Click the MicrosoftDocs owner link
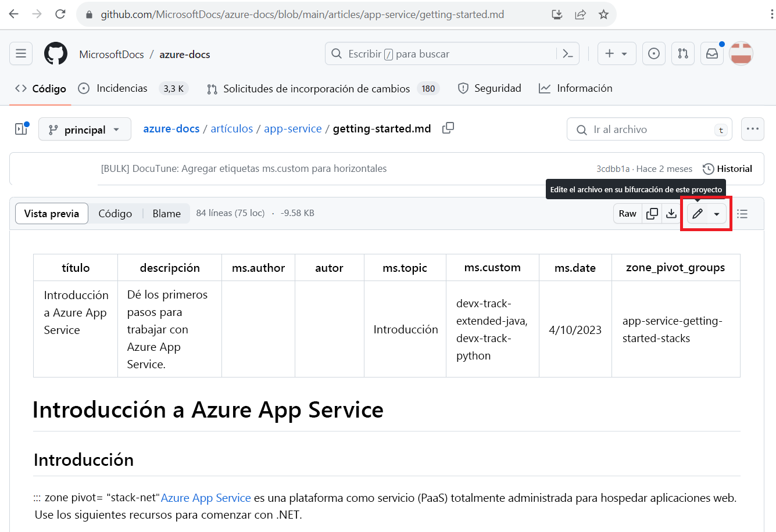This screenshot has height=532, width=776. (x=112, y=54)
